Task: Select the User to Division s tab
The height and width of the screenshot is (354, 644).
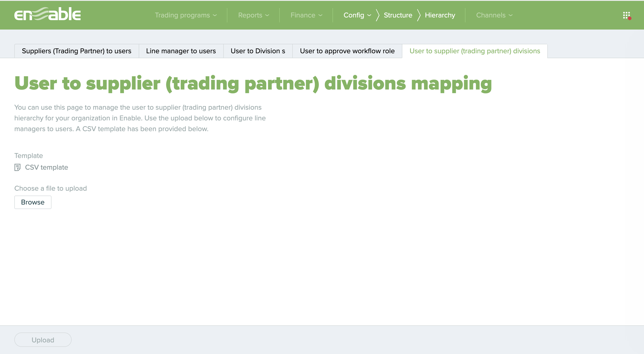Action: 258,51
